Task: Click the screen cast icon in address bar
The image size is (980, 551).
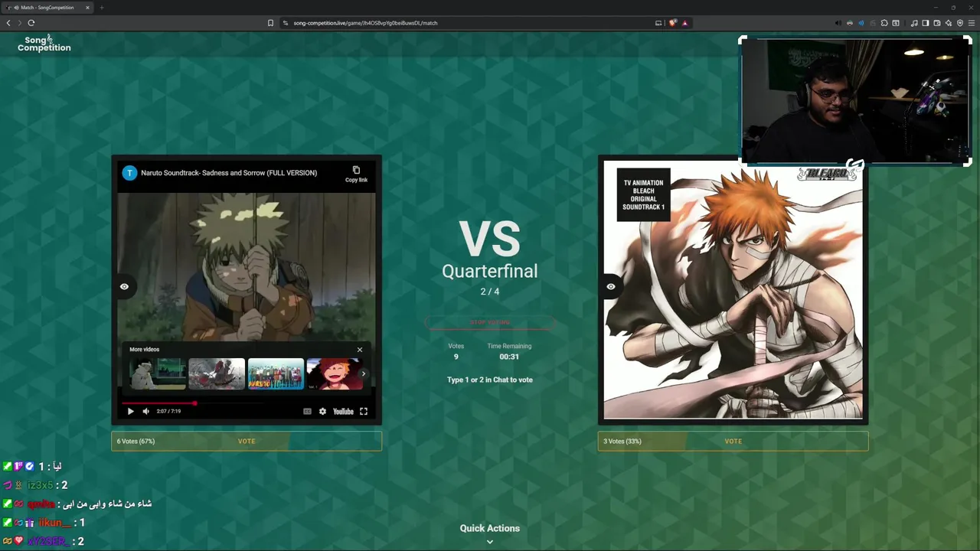Action: click(x=658, y=23)
